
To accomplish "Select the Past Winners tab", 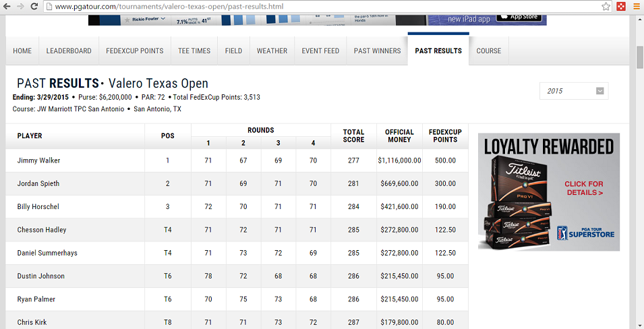I will [x=377, y=51].
